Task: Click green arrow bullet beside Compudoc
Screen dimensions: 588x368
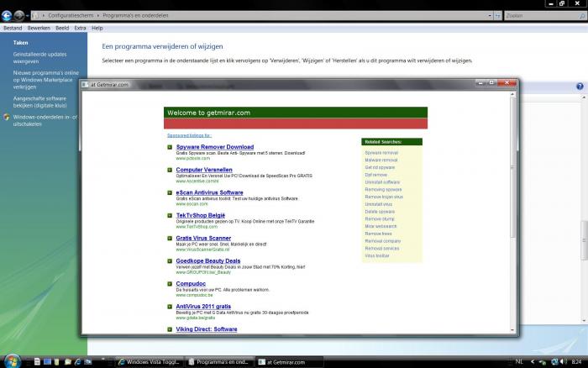Action: pyautogui.click(x=170, y=284)
